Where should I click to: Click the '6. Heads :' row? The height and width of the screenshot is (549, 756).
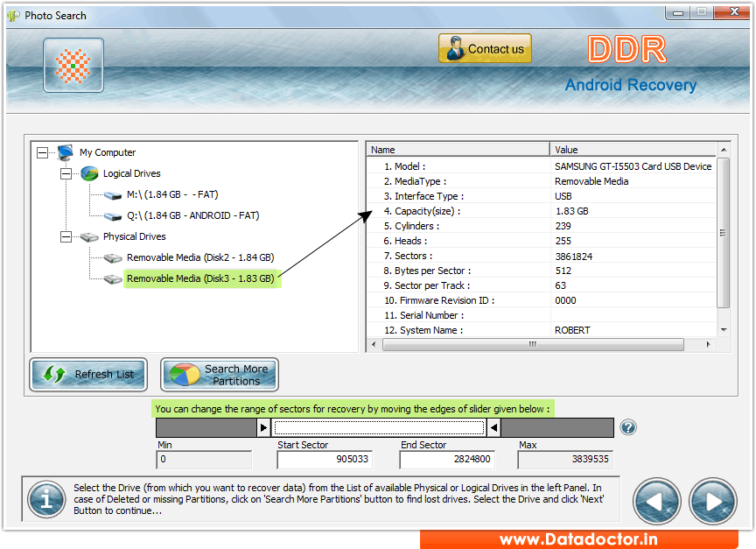pyautogui.click(x=541, y=241)
